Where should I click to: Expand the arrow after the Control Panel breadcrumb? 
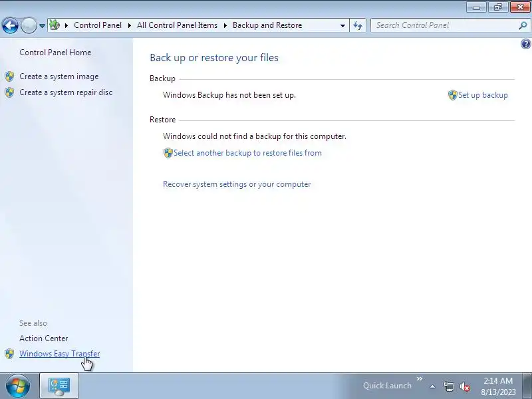129,25
